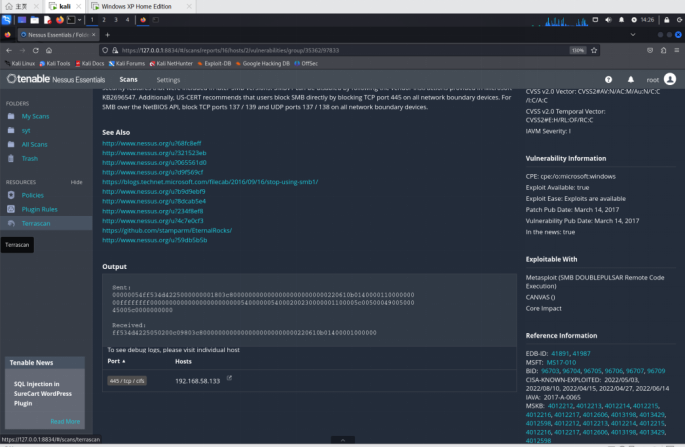Open the panel notifications bell next to the clock

click(x=621, y=20)
